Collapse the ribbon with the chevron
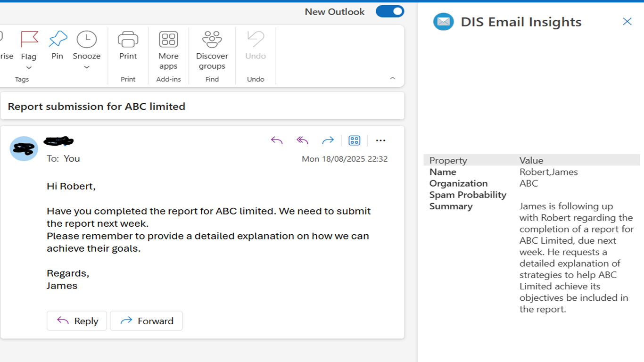The width and height of the screenshot is (644, 362). coord(392,78)
